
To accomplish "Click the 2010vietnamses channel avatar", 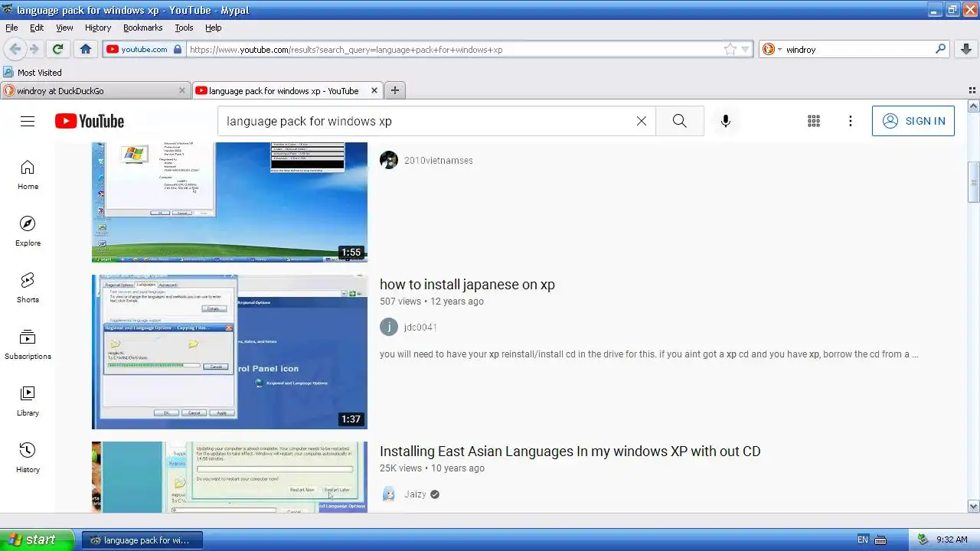I will (389, 160).
